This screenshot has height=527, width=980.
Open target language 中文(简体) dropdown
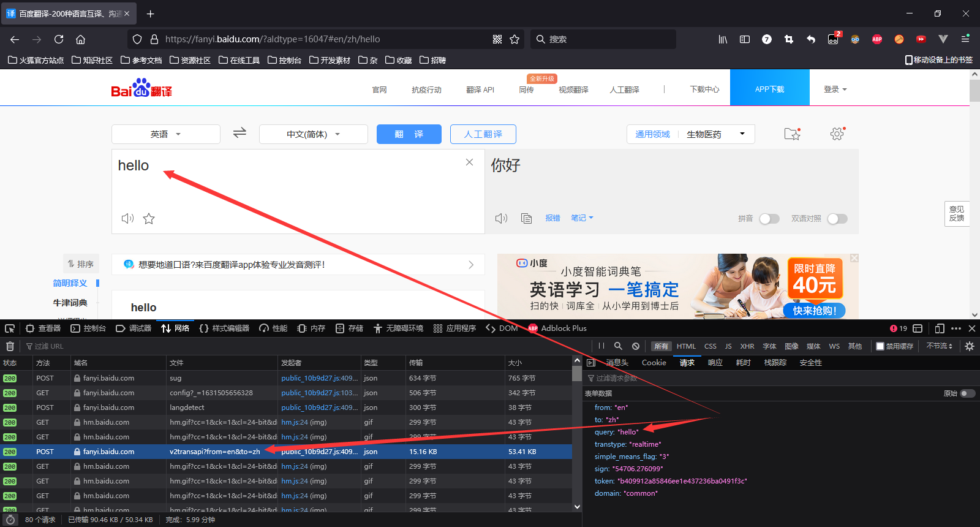point(314,134)
